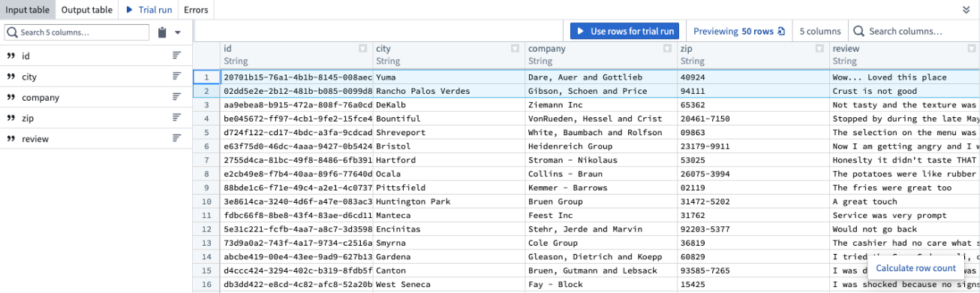Open filter dropdown on id column header
This screenshot has height=293, width=980.
[x=363, y=49]
